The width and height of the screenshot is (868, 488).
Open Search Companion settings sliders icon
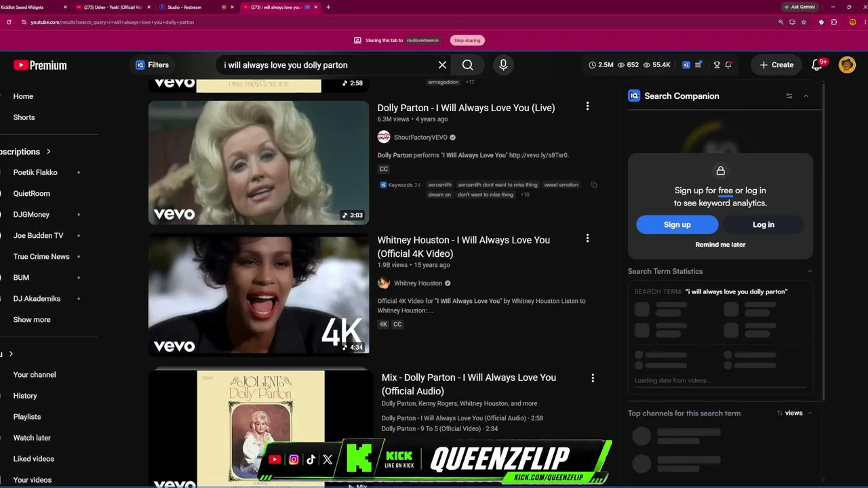coord(789,96)
